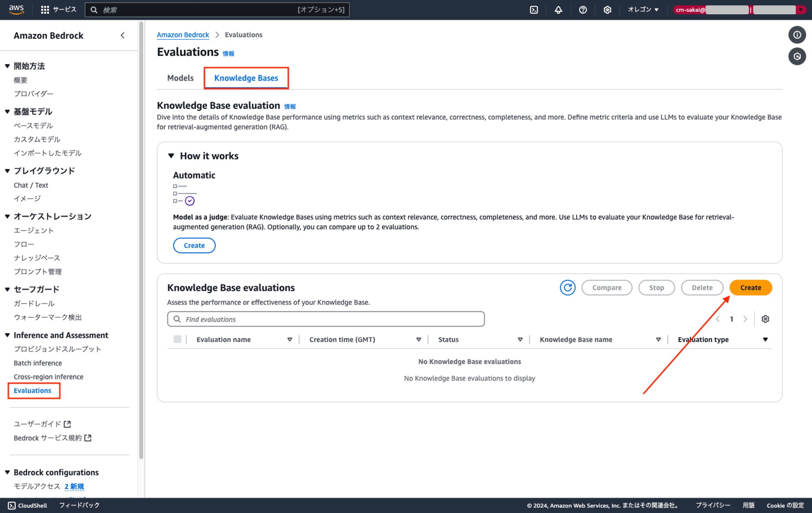Image resolution: width=812 pixels, height=513 pixels.
Task: Click the top AWS search box
Action: point(217,10)
